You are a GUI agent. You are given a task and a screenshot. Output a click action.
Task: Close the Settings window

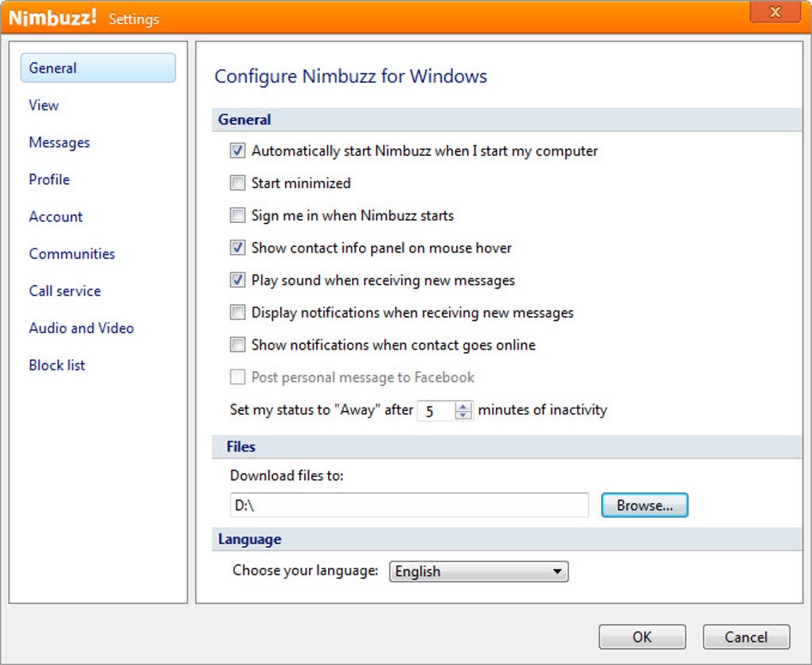click(775, 12)
